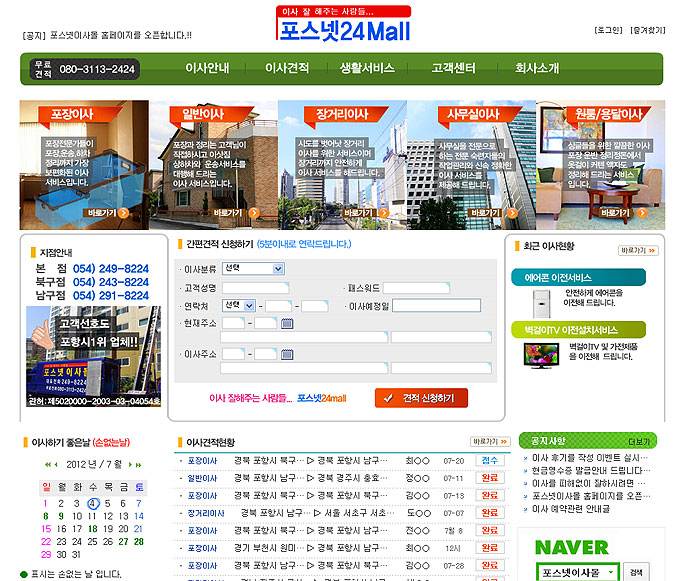Click the 일반이사 바로가기 arrow icon
The width and height of the screenshot is (681, 581).
pyautogui.click(x=254, y=213)
